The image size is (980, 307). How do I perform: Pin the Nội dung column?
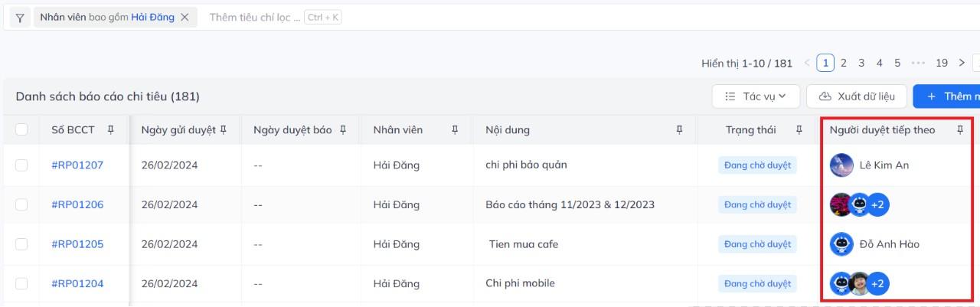point(679,129)
